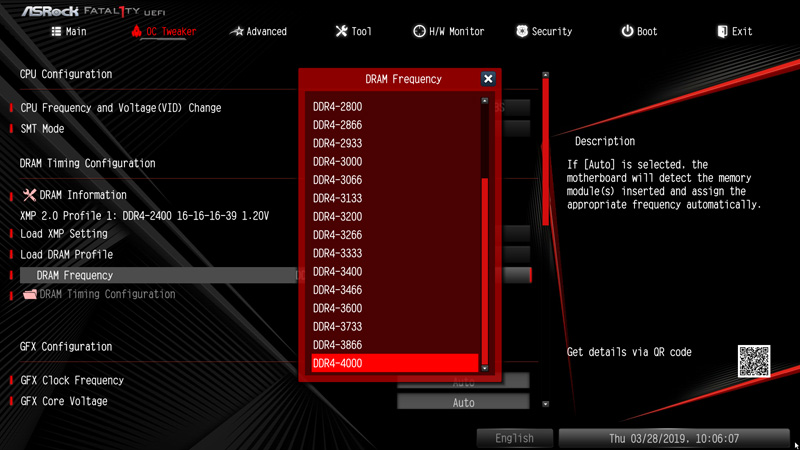Change language via English button
This screenshot has height=450, width=800.
(514, 438)
